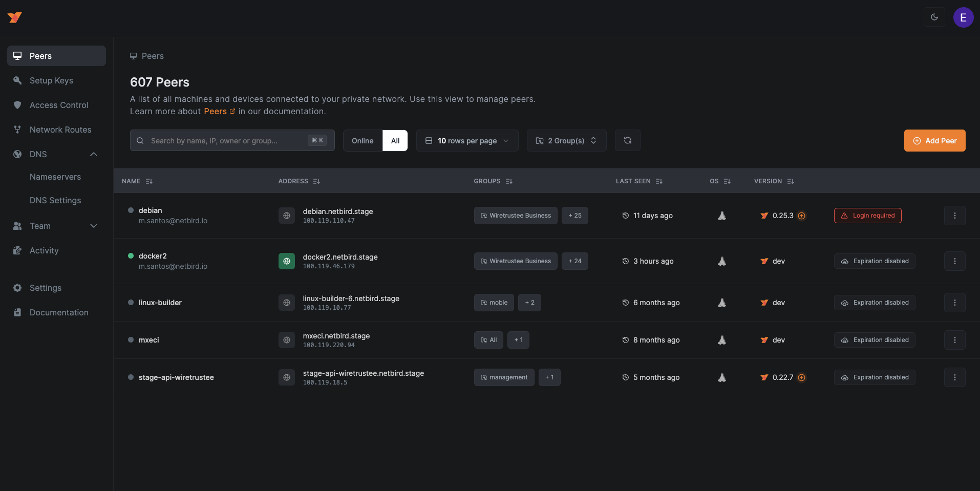Click the management group tag
The image size is (980, 491).
(504, 377)
